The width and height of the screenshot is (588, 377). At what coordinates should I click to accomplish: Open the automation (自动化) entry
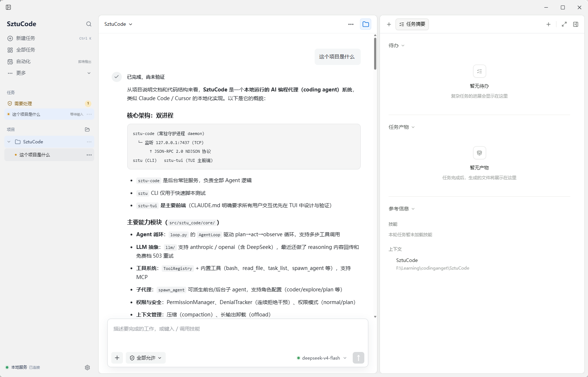49,61
